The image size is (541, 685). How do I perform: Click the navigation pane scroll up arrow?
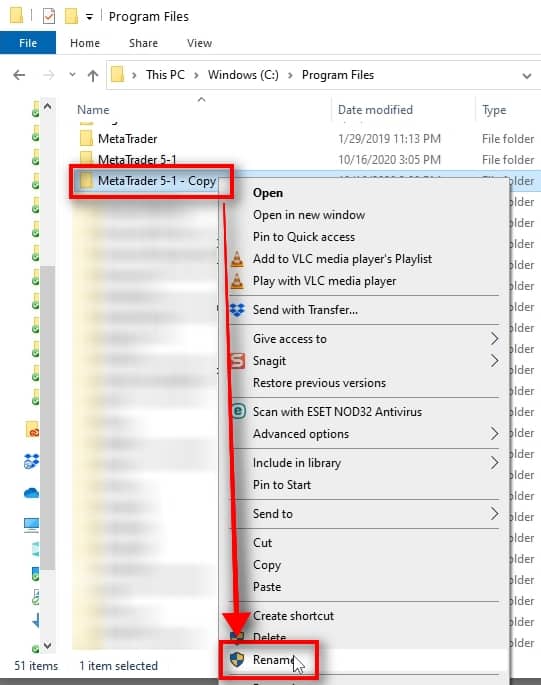coord(48,106)
